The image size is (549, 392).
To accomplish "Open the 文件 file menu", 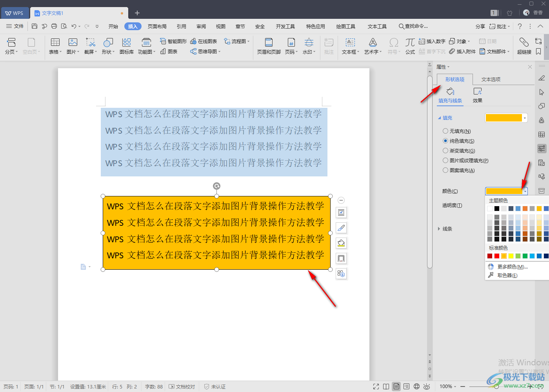I will point(15,26).
